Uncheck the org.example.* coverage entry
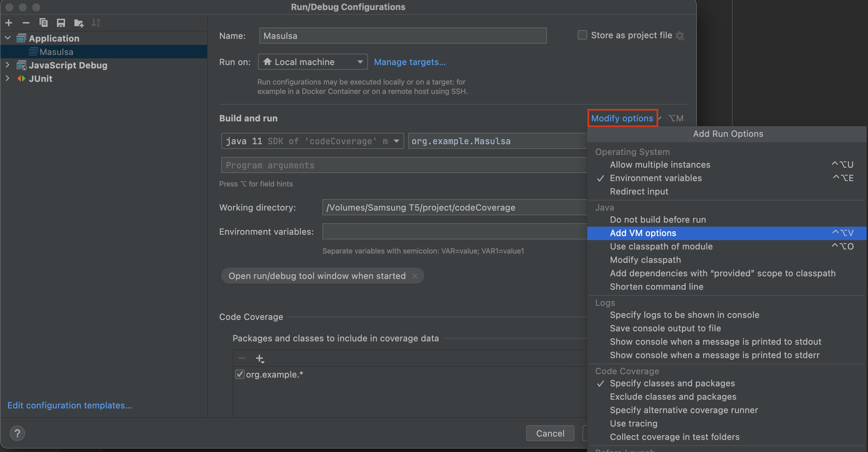 click(x=240, y=374)
